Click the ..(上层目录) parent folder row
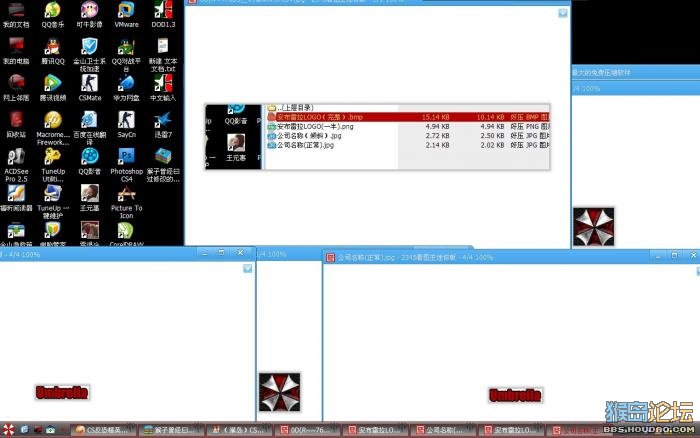This screenshot has height=438, width=700. click(x=408, y=108)
